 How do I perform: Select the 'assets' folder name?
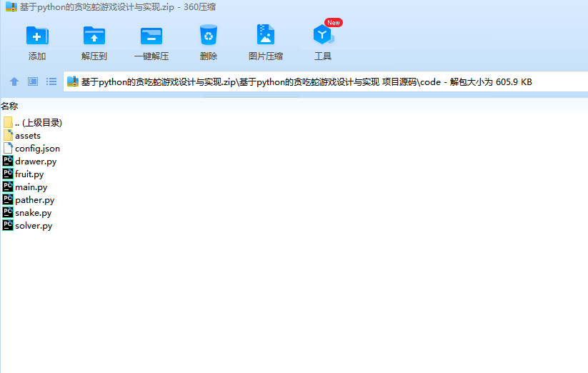[x=28, y=136]
